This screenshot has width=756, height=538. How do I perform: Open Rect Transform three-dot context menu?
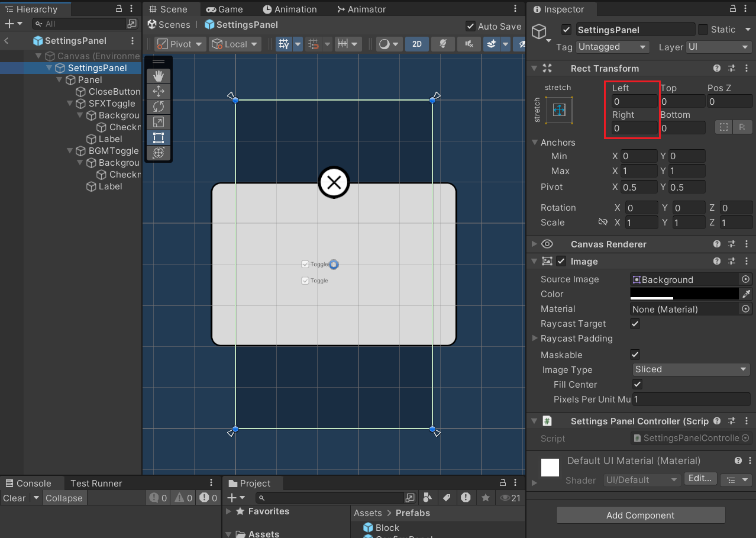coord(746,68)
